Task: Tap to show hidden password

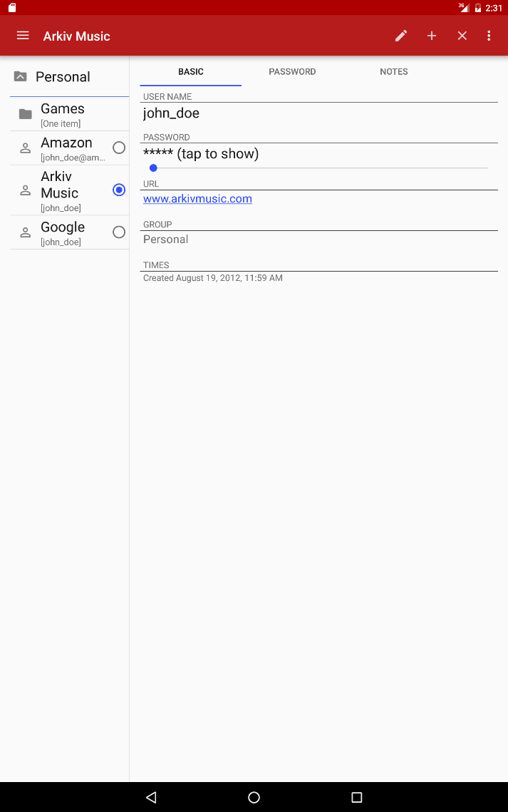Action: [x=201, y=154]
